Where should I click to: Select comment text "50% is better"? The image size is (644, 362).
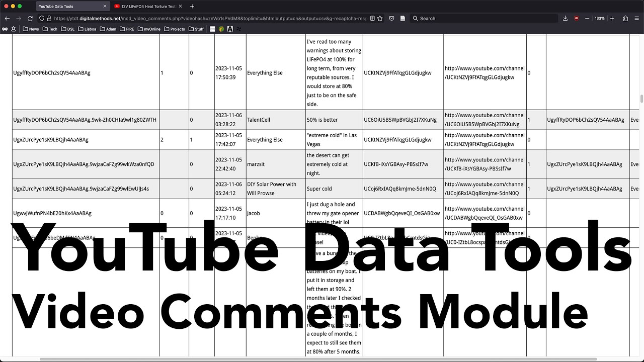coord(323,120)
